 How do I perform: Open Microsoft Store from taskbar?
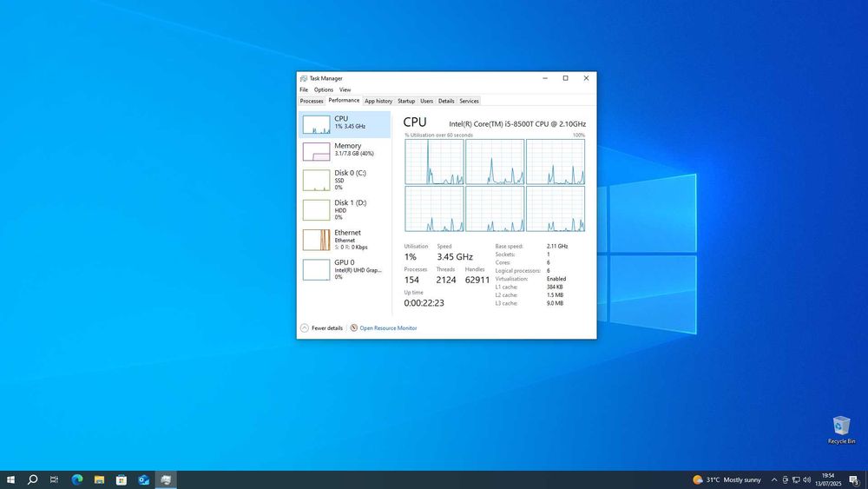pos(122,479)
